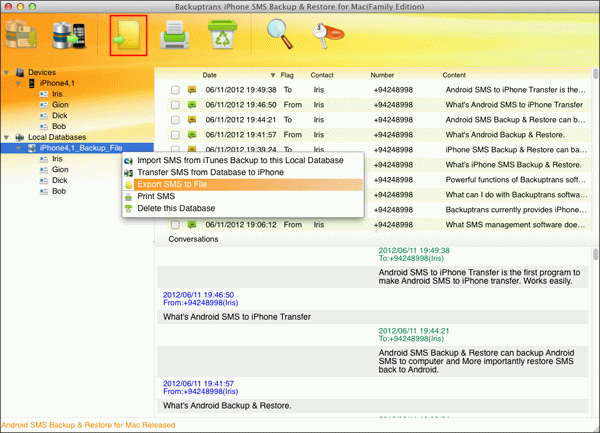Choose Transfer SMS from Database to iPhone
Viewport: 600px width, 433px height.
(x=243, y=173)
